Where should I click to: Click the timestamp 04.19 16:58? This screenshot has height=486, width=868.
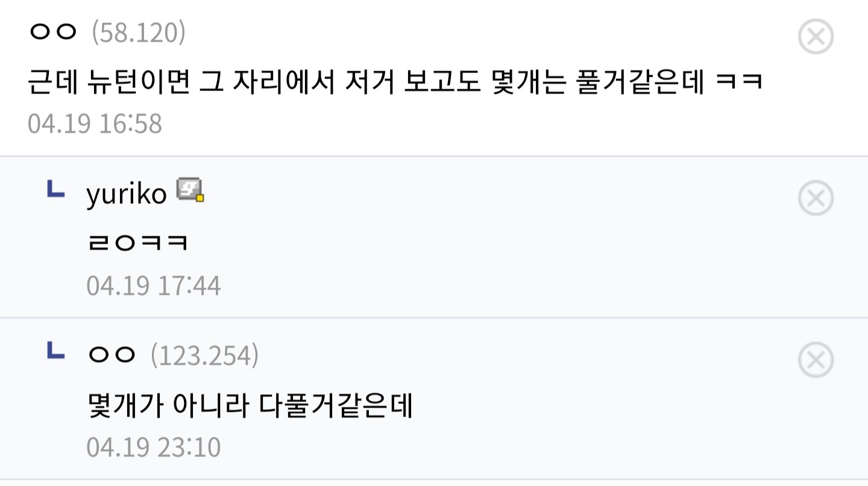tap(95, 124)
